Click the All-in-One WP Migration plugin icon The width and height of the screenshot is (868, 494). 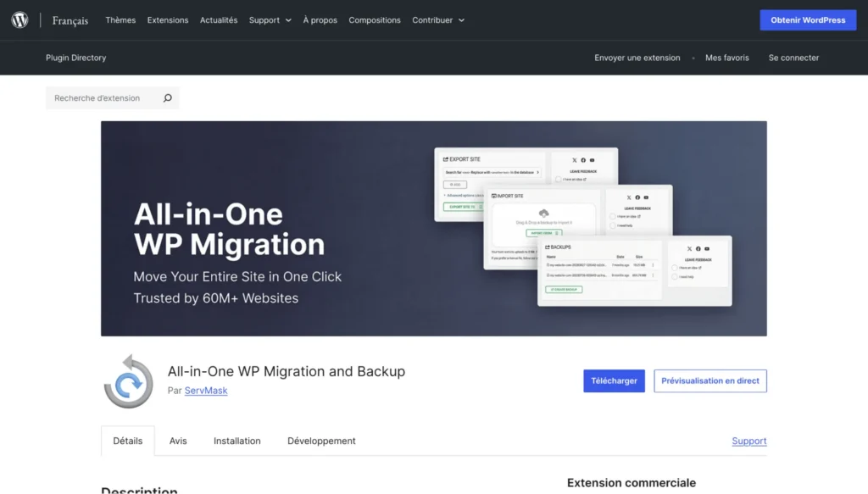pyautogui.click(x=129, y=381)
